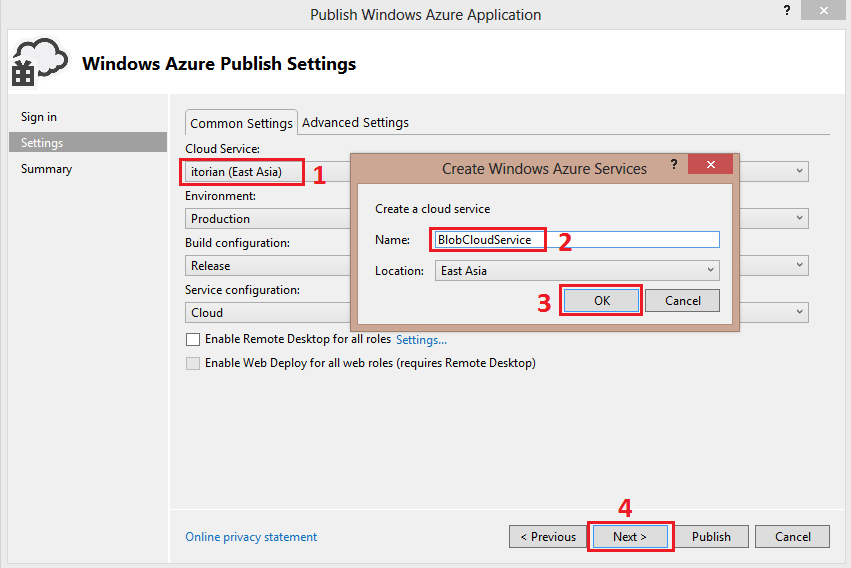Expand the Environment Production dropdown
This screenshot has height=568, width=851.
point(800,218)
